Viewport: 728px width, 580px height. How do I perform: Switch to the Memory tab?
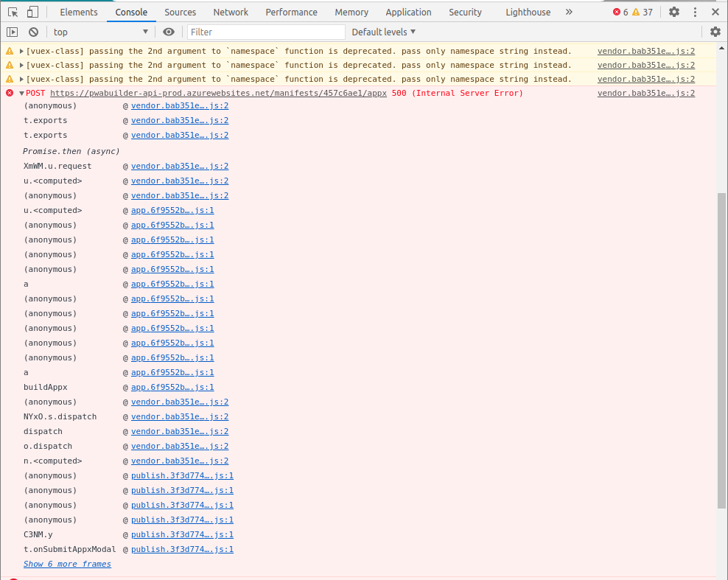click(351, 12)
